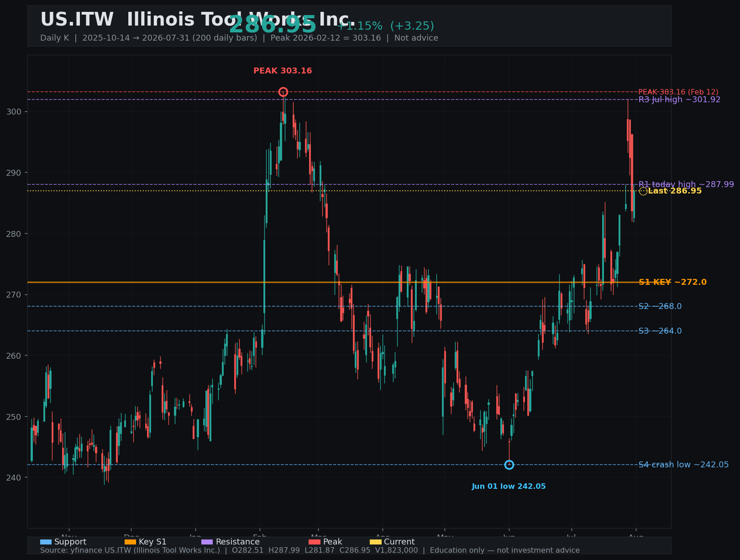The image size is (740, 560).
Task: Select the yellow Current legend swatch
Action: (375, 542)
